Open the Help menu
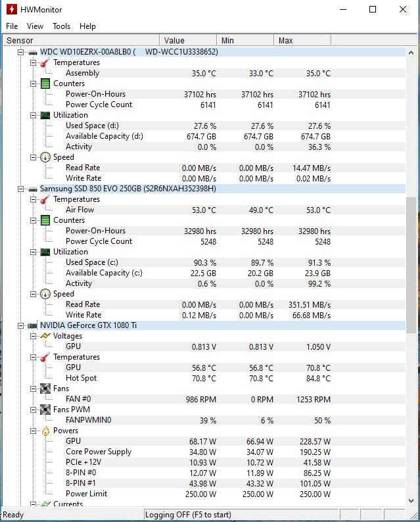The image size is (420, 522). click(x=87, y=26)
